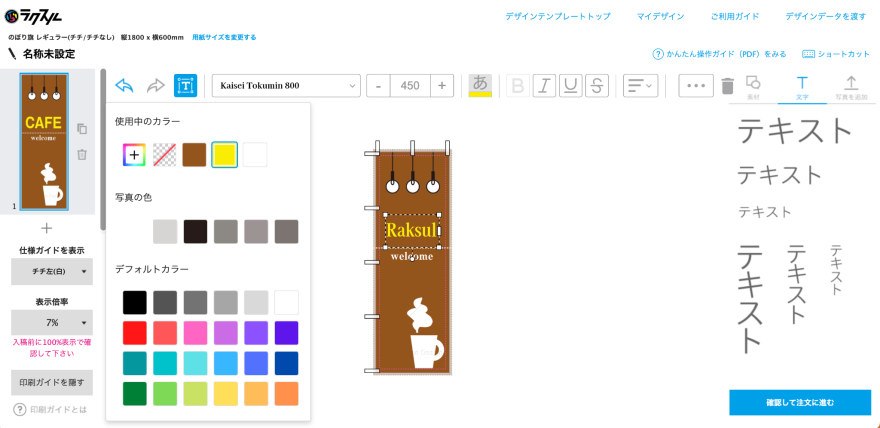
Task: Add the smallest horizontal テキスト preset
Action: point(764,212)
